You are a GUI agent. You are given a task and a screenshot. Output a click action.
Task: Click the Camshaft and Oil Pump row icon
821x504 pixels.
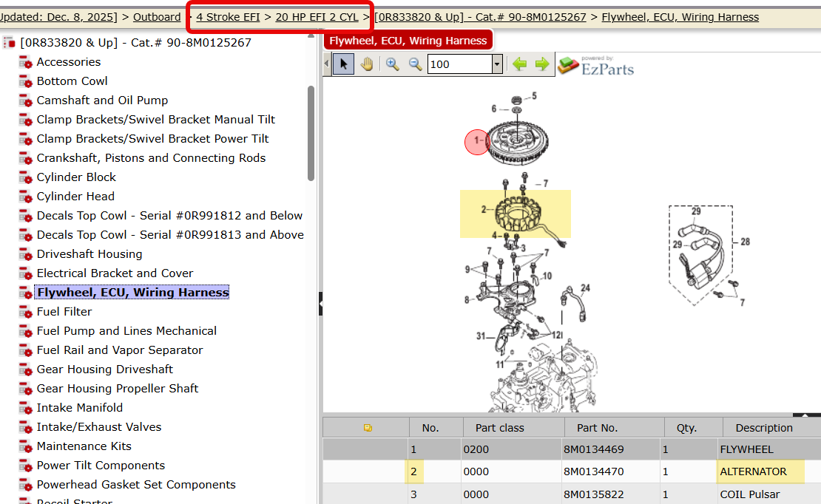(25, 101)
